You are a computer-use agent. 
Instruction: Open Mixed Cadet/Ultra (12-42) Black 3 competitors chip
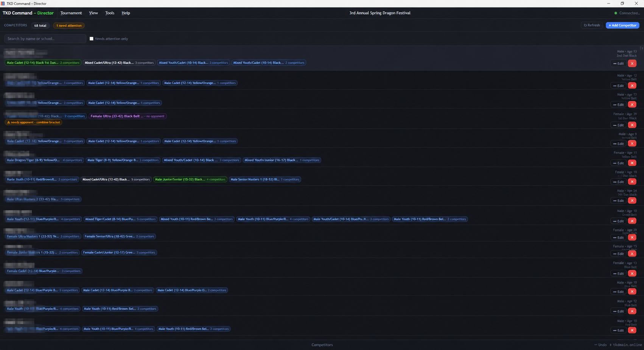click(x=119, y=63)
